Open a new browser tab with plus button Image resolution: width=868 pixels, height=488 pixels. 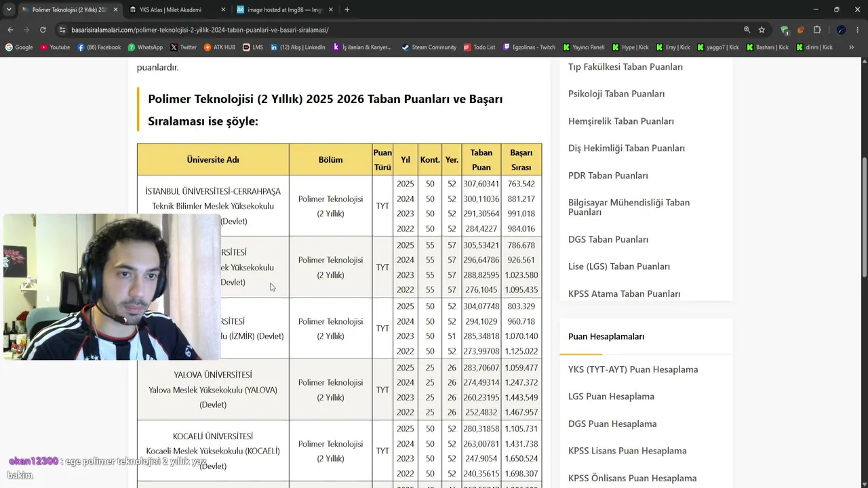click(347, 9)
